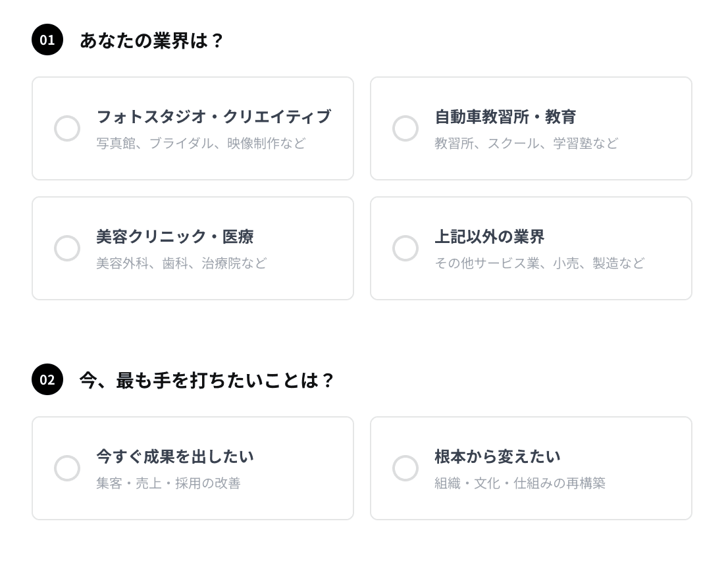The height and width of the screenshot is (569, 728).
Task: Click the その他サービス業、小売、製造など description
Action: (x=539, y=263)
